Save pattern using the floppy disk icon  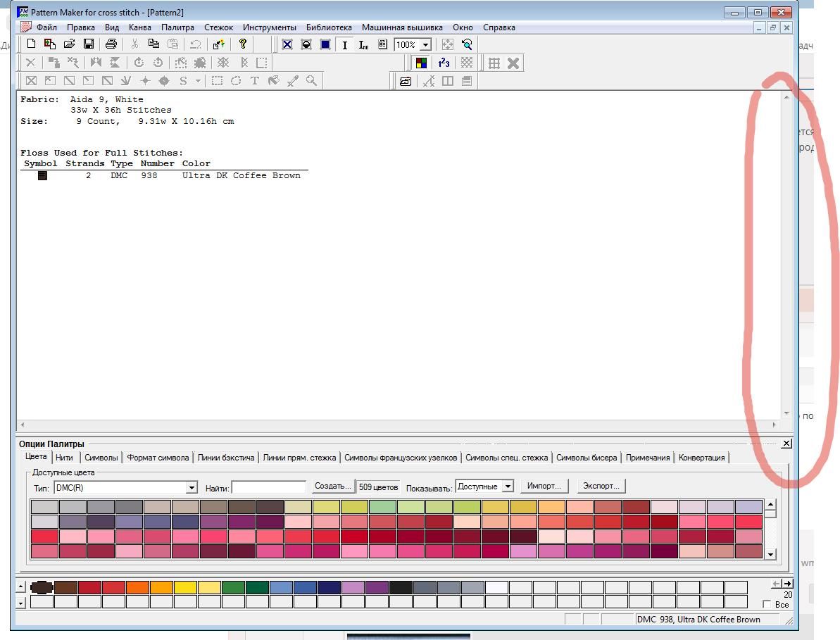[x=89, y=44]
